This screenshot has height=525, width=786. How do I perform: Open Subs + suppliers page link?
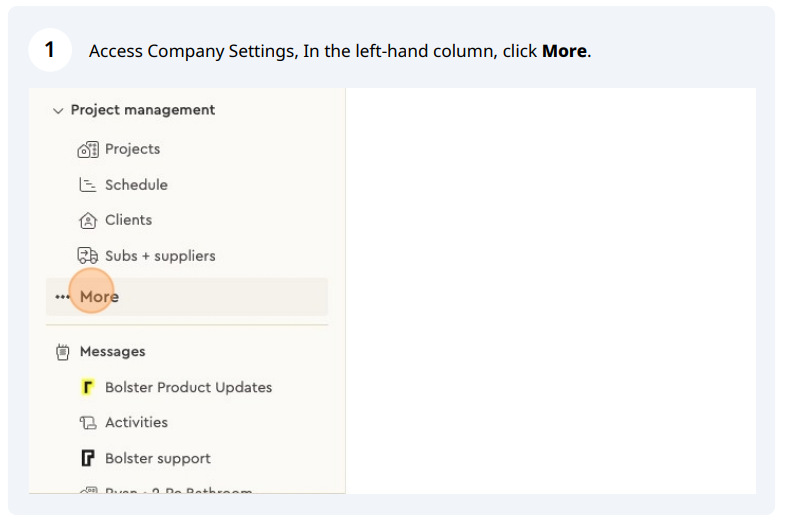(x=160, y=256)
